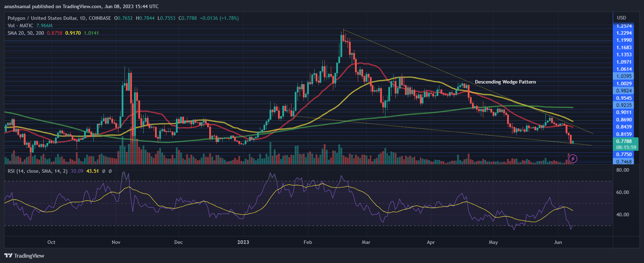The width and height of the screenshot is (644, 263).
Task: Select the SMA 20, 50, 200 indicator legend
Action: coord(26,33)
